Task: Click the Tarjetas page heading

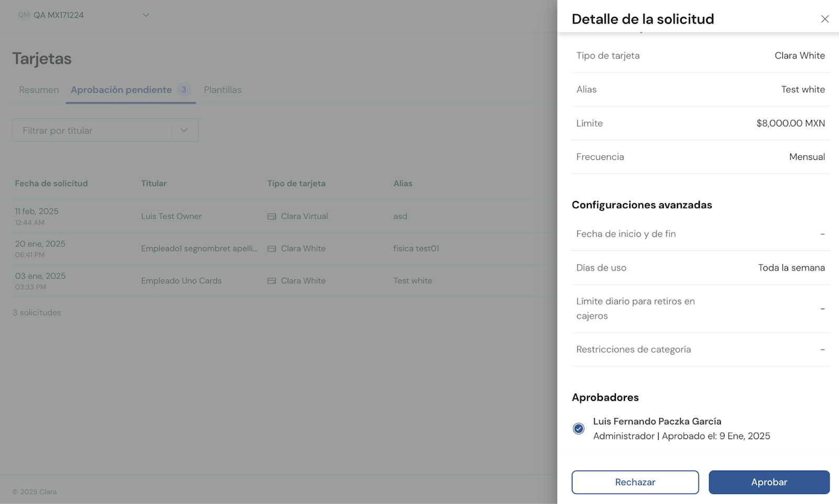Action: [x=42, y=59]
